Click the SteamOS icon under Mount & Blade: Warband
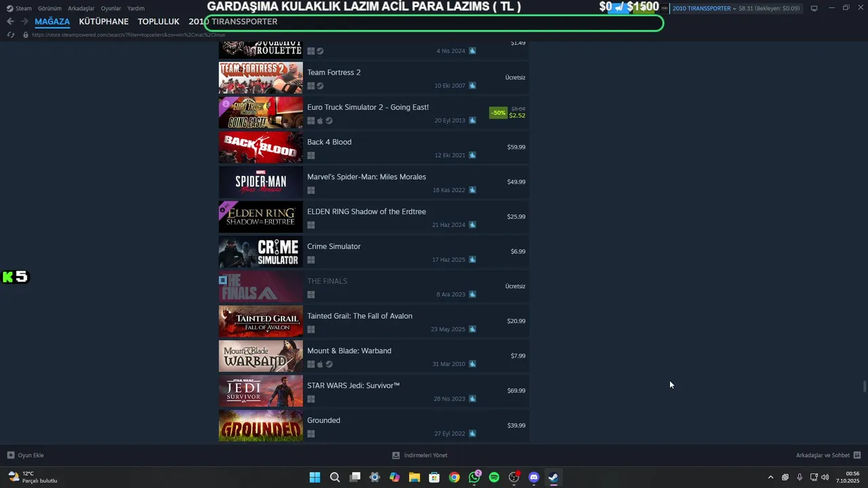The height and width of the screenshot is (488, 868). pyautogui.click(x=329, y=364)
